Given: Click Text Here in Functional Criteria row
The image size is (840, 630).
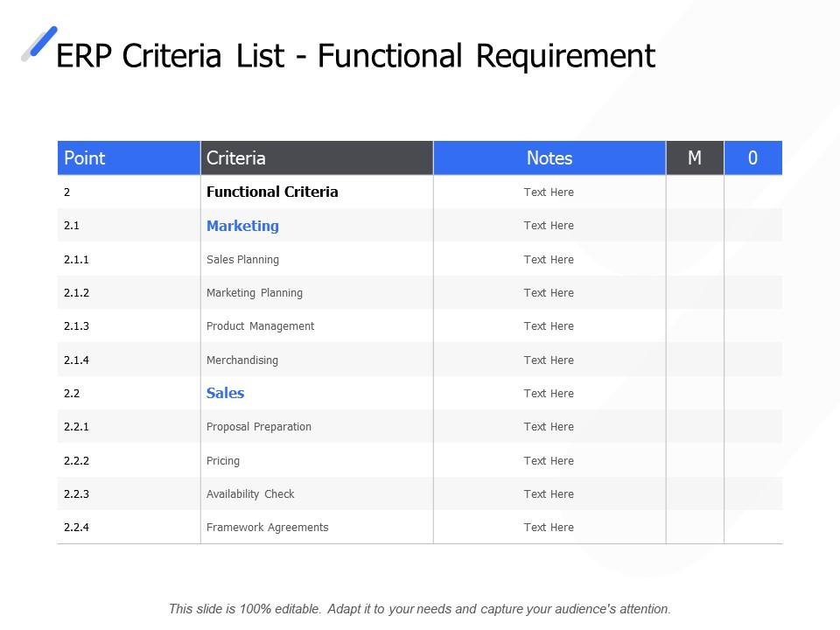Looking at the screenshot, I should (549, 192).
